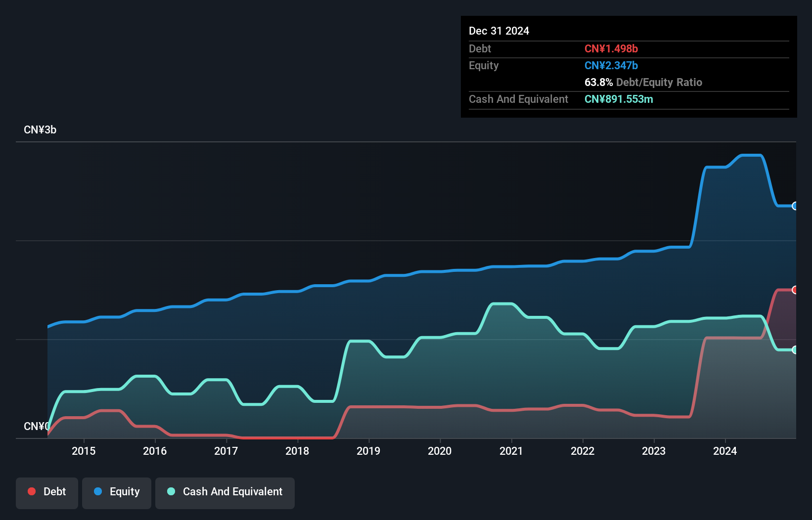Click the 2020 x-axis label

pyautogui.click(x=440, y=451)
